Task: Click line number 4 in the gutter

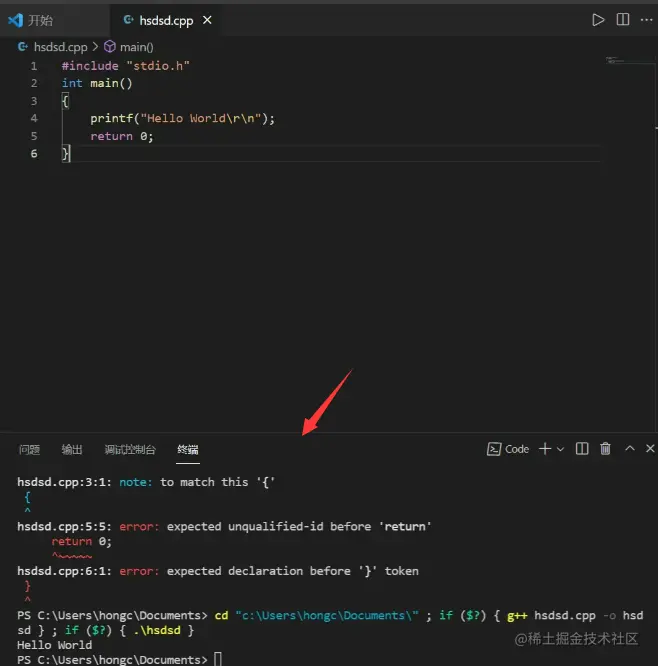Action: click(x=34, y=119)
